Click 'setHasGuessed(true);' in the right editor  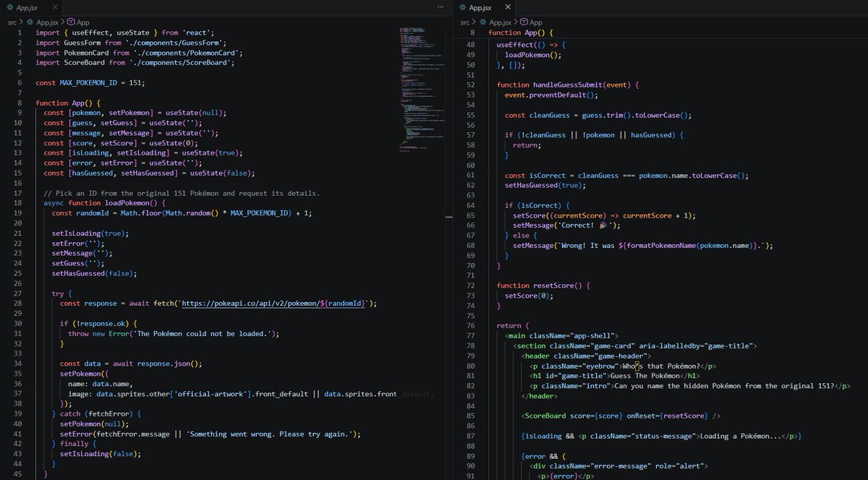[547, 185]
